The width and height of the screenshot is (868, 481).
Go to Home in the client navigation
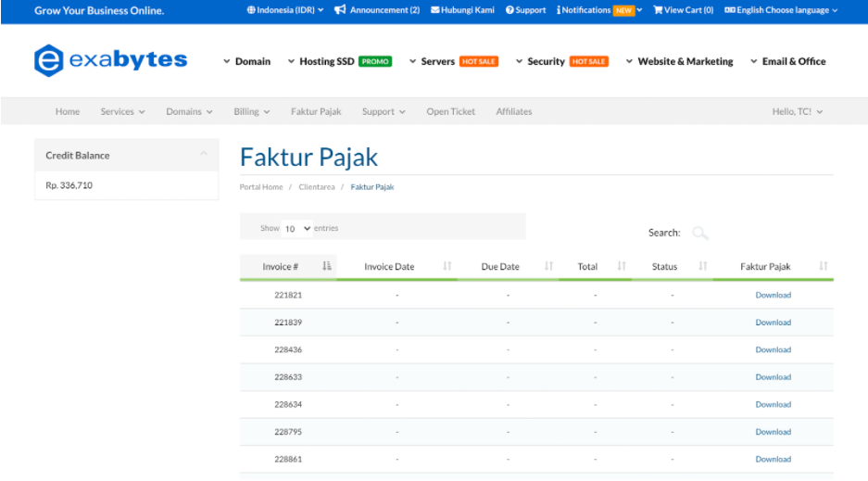coord(68,112)
